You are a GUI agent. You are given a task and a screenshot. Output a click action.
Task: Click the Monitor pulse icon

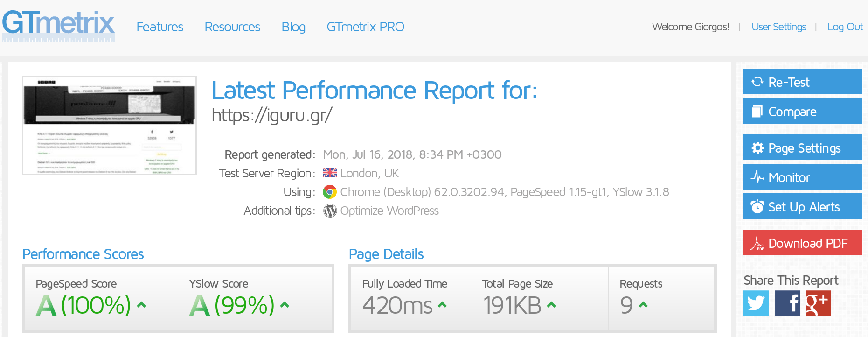coord(757,177)
